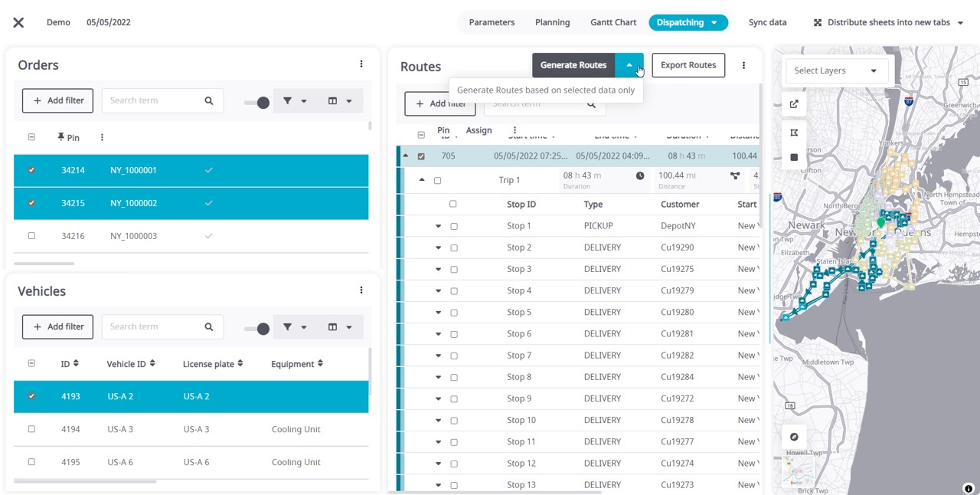Collapse the Trip 1 row
This screenshot has width=980, height=495.
[x=422, y=179]
